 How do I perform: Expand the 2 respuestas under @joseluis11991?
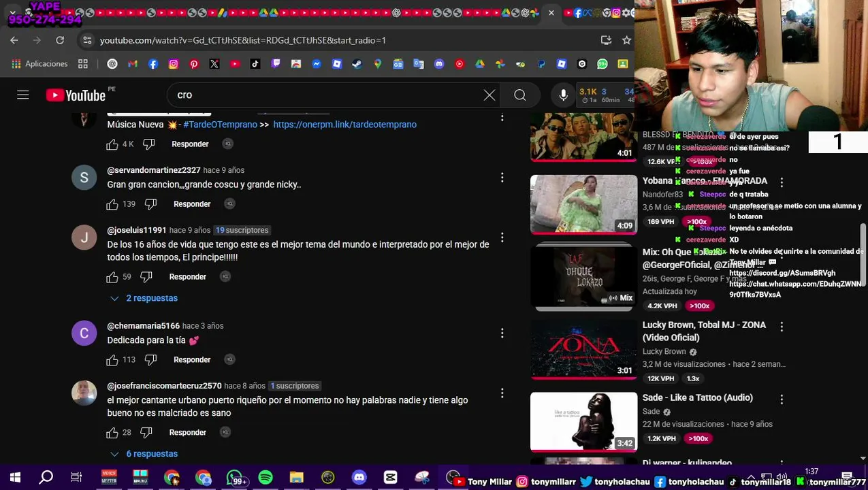click(144, 298)
